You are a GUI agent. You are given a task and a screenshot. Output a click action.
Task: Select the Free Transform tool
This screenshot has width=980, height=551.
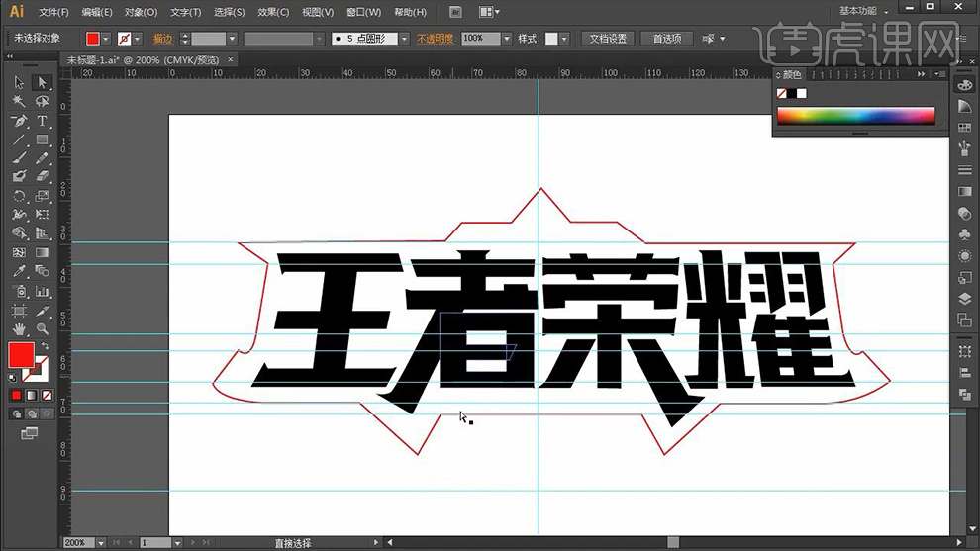pyautogui.click(x=42, y=215)
